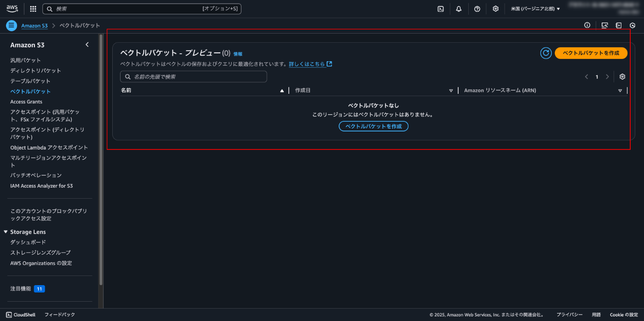
Task: Open Object Lambda アクセスポイント
Action: (x=49, y=148)
